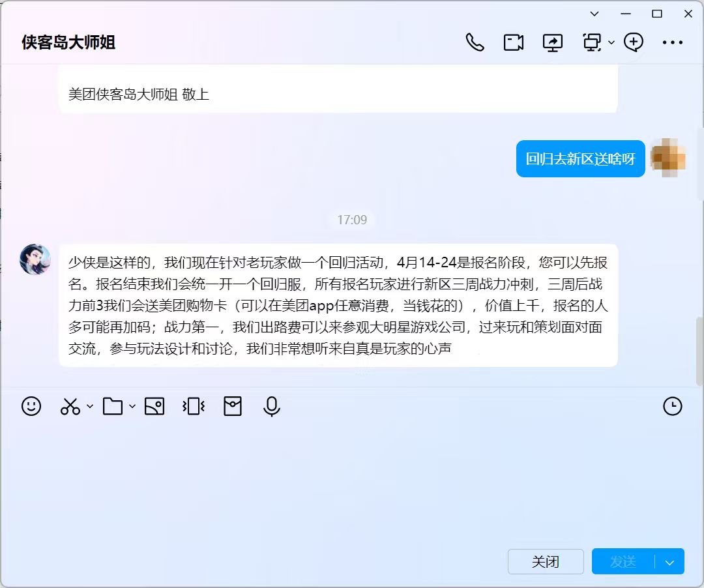Expand the remote control options arrow
Image resolution: width=704 pixels, height=588 pixels.
point(611,42)
